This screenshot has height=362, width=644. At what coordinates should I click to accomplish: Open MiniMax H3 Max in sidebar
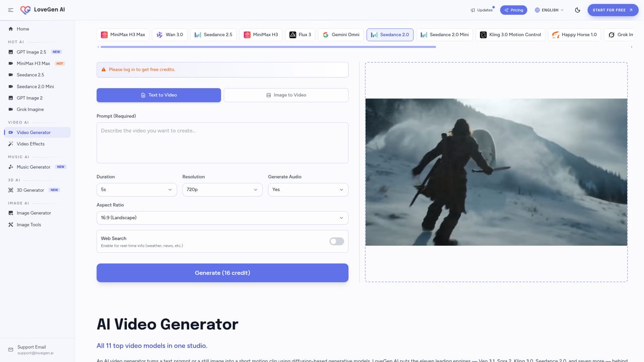pos(37,63)
